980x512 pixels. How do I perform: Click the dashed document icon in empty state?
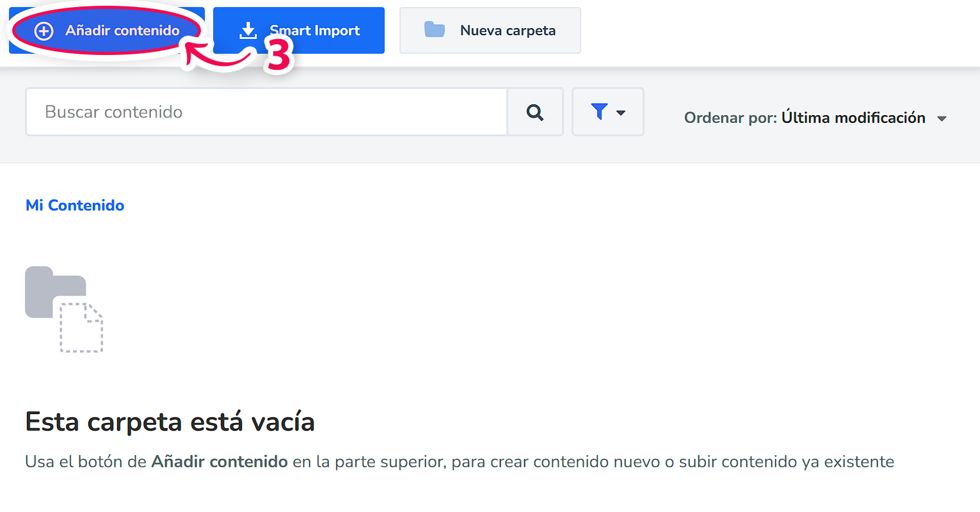82,328
